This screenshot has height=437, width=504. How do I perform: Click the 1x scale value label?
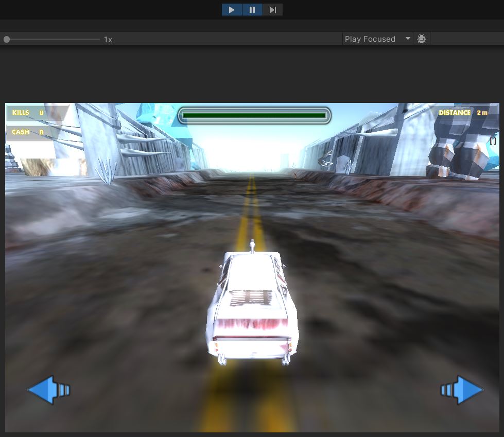pyautogui.click(x=108, y=40)
